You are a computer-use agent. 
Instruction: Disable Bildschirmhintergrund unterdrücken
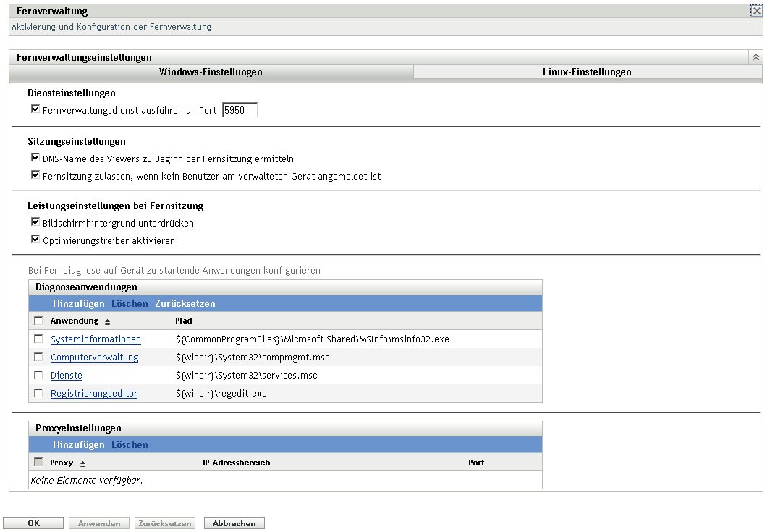click(35, 222)
